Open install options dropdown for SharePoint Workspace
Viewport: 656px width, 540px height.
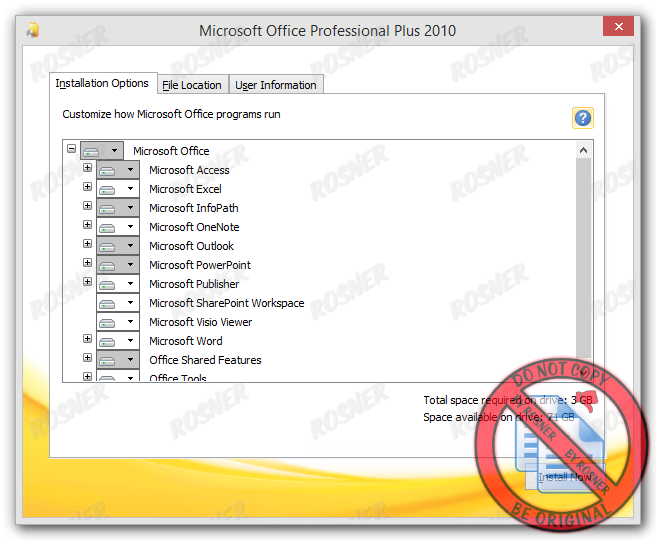[118, 303]
